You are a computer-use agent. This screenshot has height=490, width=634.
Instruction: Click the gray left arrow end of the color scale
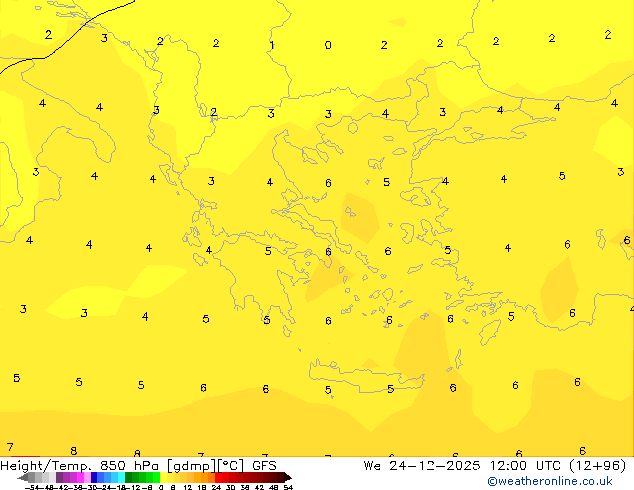(23, 477)
